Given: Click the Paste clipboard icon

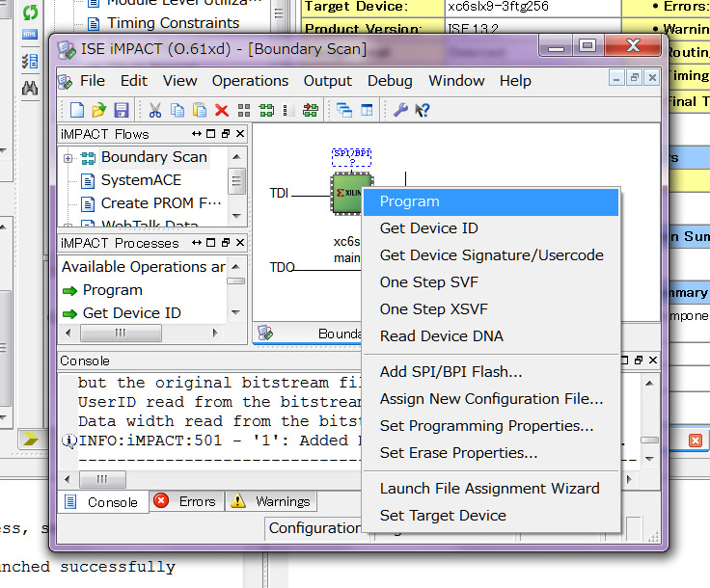Looking at the screenshot, I should (200, 110).
